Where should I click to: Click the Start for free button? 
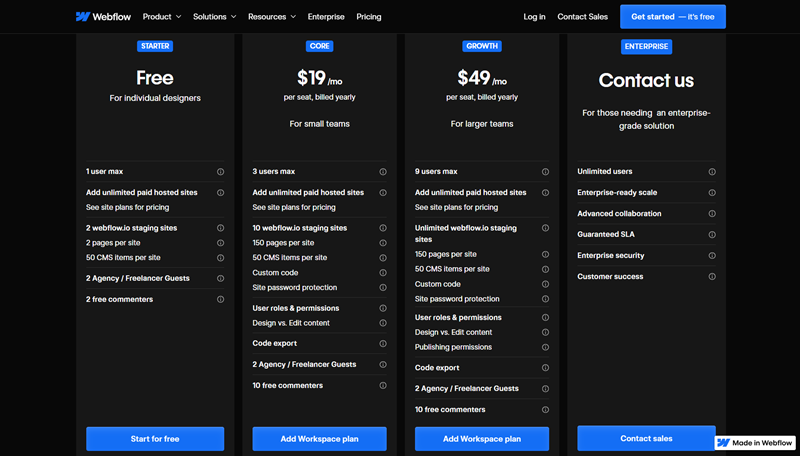pyautogui.click(x=155, y=439)
